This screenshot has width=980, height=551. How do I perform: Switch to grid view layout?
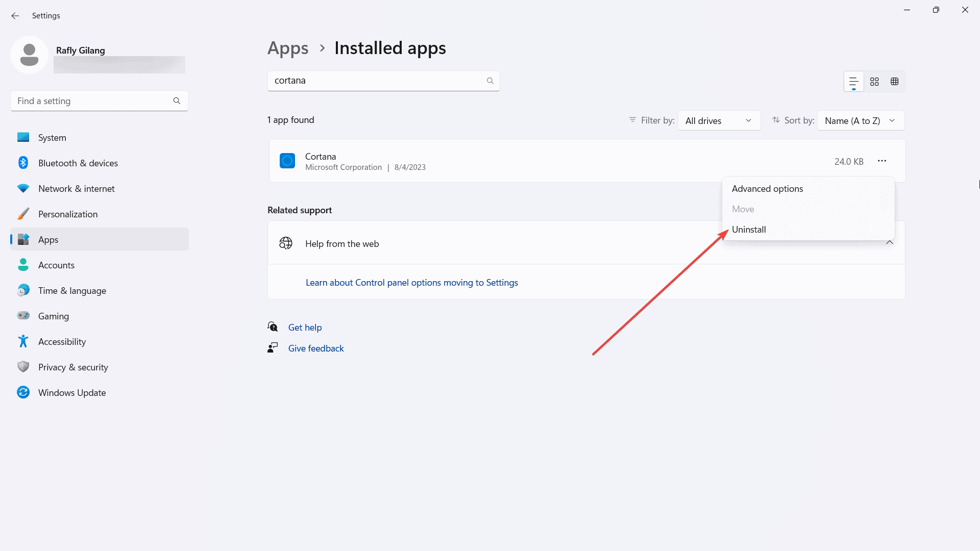874,82
